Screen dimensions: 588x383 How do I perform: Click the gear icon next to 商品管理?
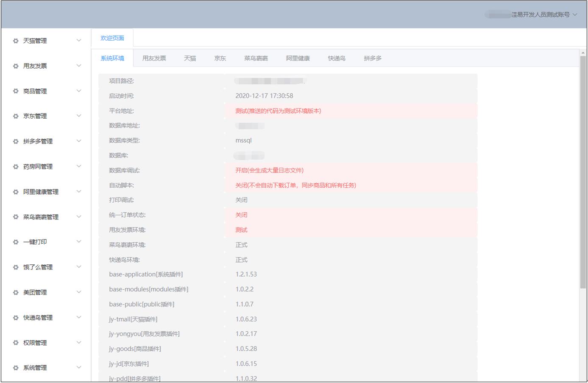[16, 91]
